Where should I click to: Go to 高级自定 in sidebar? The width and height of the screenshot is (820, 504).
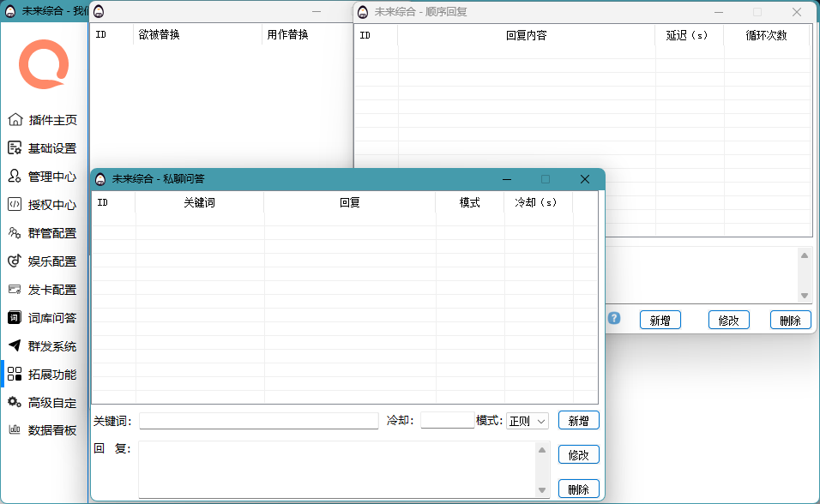tap(51, 403)
